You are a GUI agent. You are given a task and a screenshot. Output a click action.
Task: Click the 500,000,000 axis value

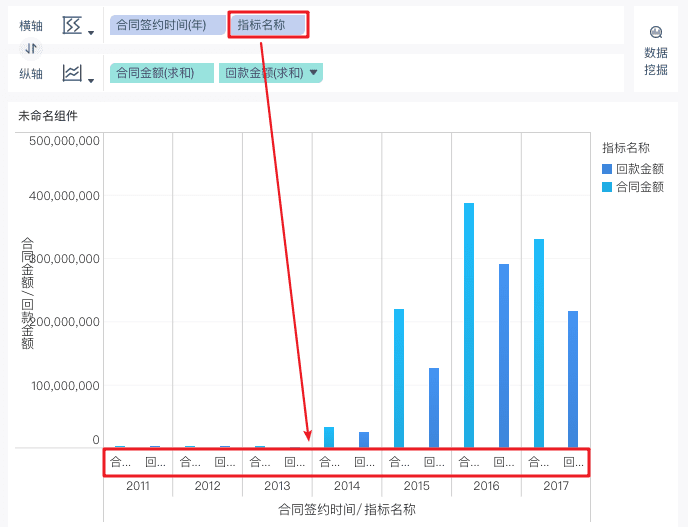click(x=64, y=141)
